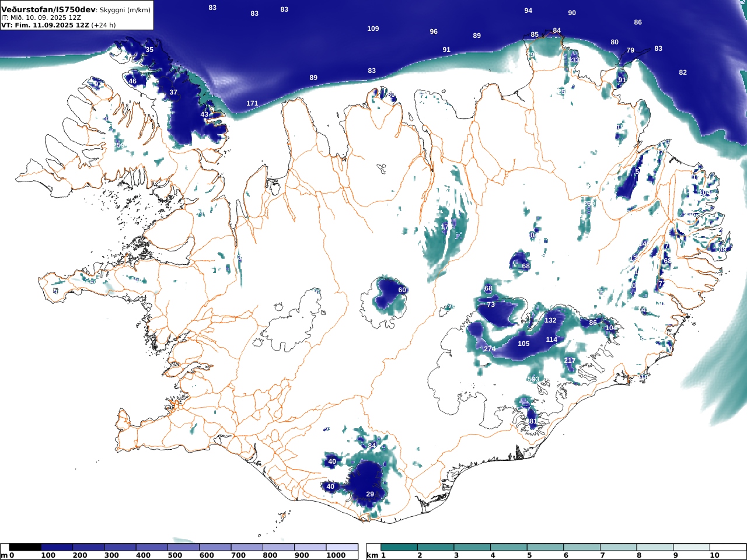Click the IT: Mið. 10. 09. 2025 12Z line
The height and width of the screenshot is (560, 747).
(x=41, y=17)
